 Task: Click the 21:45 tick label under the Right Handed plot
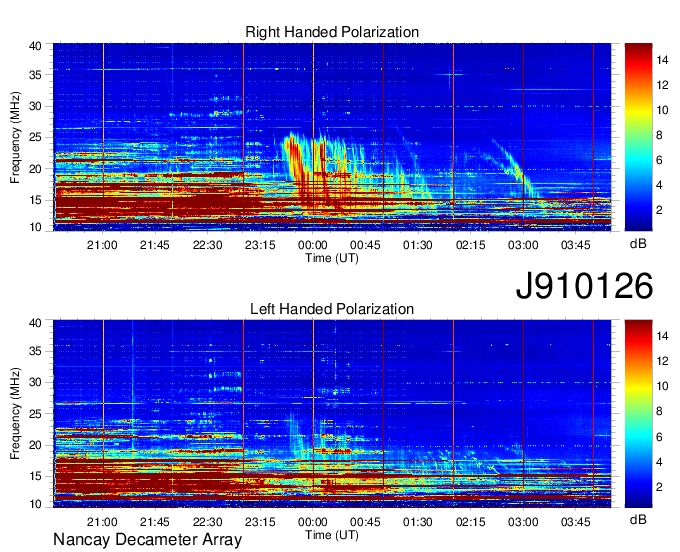155,245
